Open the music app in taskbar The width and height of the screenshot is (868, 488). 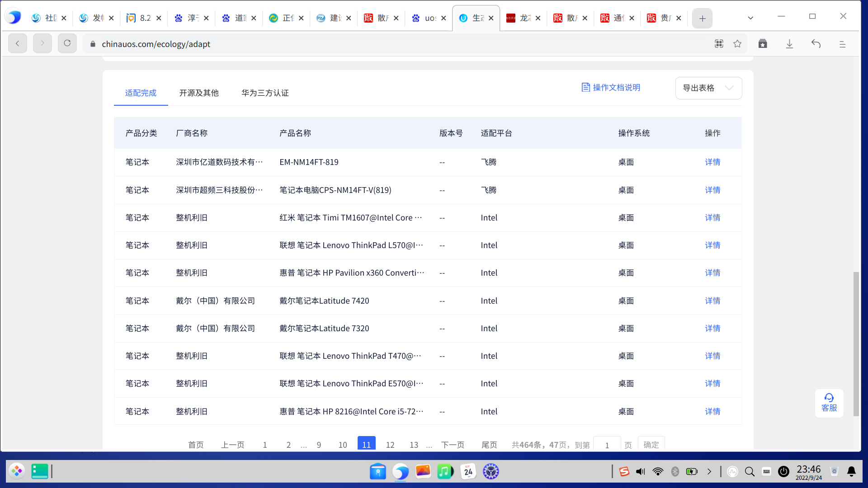point(445,471)
